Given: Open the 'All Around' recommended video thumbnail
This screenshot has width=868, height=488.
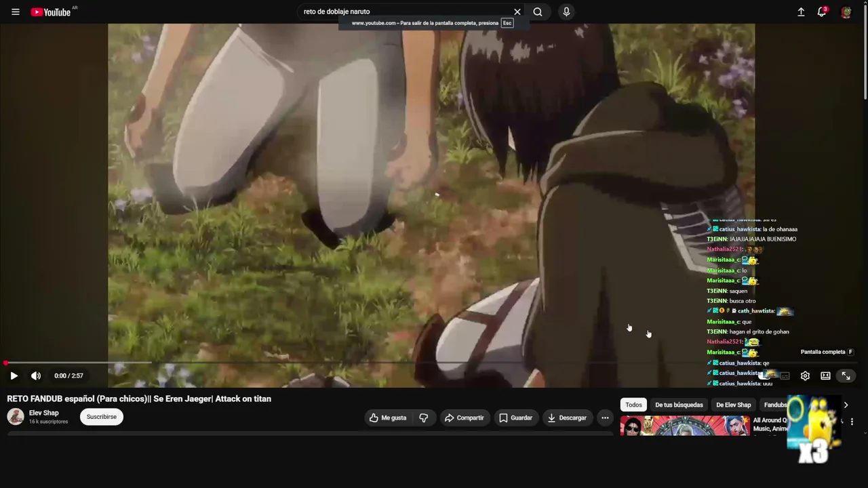Looking at the screenshot, I should click(x=685, y=426).
